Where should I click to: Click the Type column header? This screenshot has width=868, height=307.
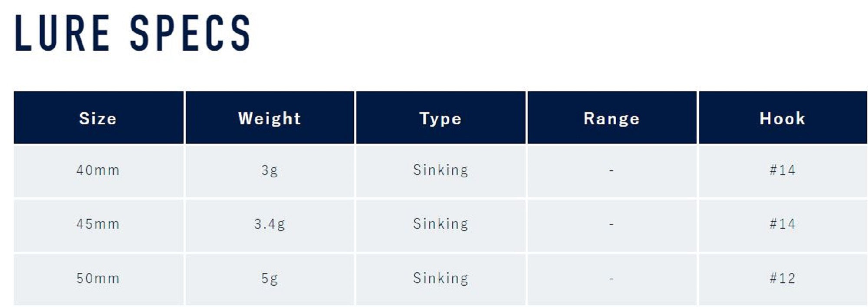(x=441, y=119)
